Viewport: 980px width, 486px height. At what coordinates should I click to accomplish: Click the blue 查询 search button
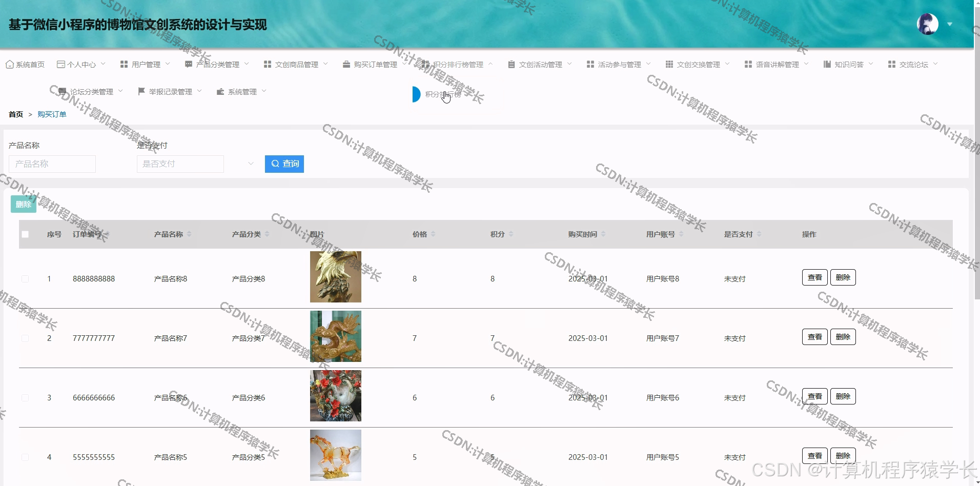tap(284, 164)
